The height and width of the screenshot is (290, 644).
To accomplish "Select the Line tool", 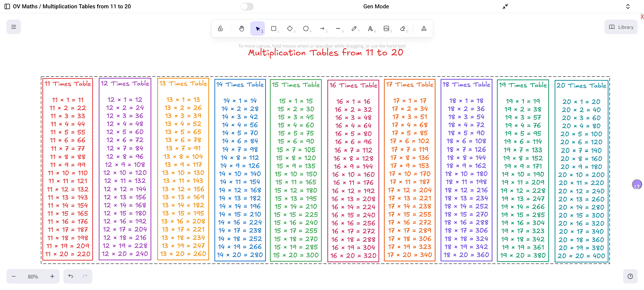I will 338,28.
